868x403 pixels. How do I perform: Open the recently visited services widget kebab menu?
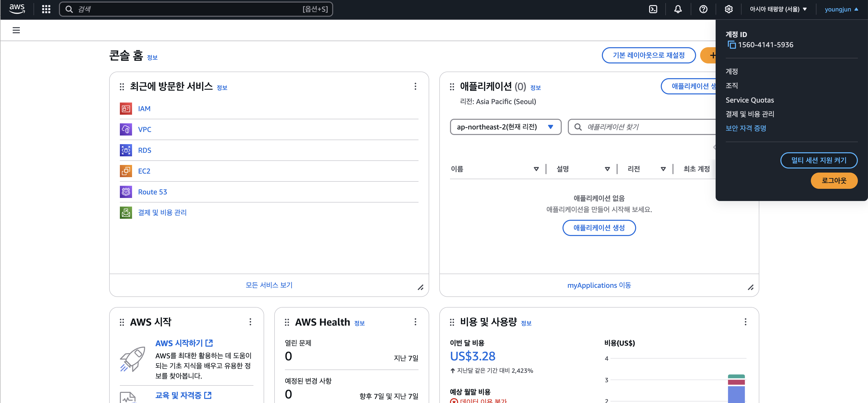(x=415, y=86)
